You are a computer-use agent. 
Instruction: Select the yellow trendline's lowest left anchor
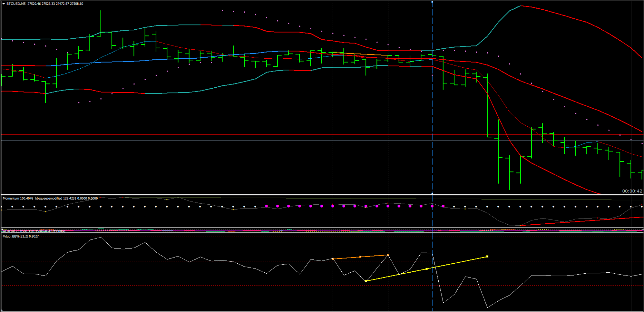pos(366,281)
